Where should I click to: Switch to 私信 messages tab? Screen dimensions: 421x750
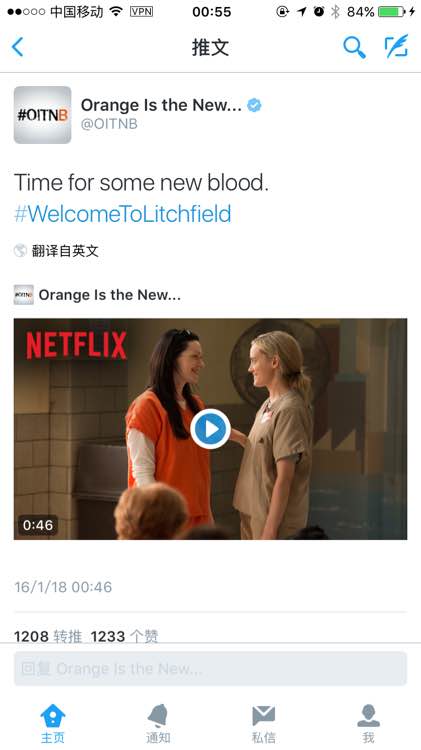click(264, 723)
